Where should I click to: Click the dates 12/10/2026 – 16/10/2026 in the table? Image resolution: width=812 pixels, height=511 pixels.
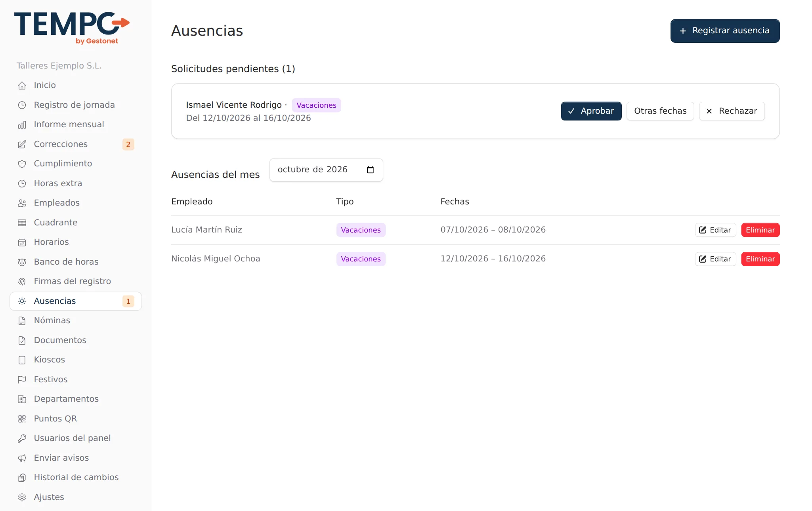tap(493, 259)
